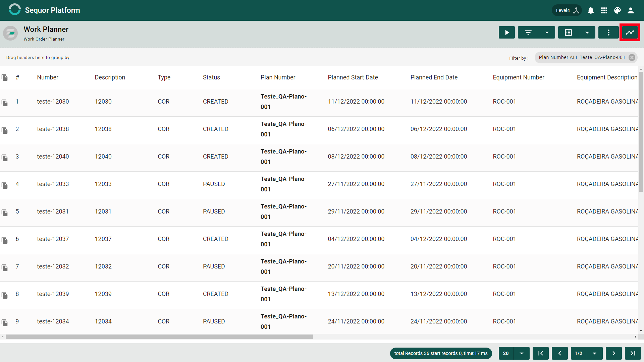Screen dimensions: 644x362
Task: Expand page size dropdown arrow
Action: click(522, 353)
